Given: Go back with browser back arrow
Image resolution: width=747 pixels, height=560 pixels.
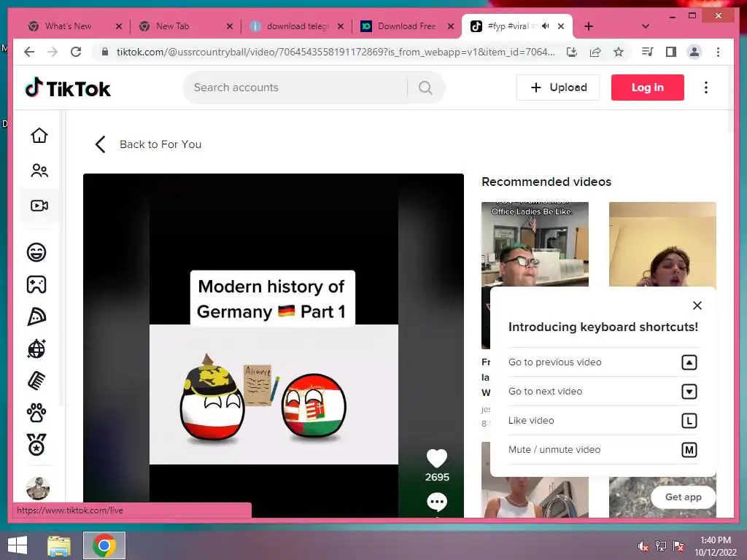Looking at the screenshot, I should click(29, 52).
